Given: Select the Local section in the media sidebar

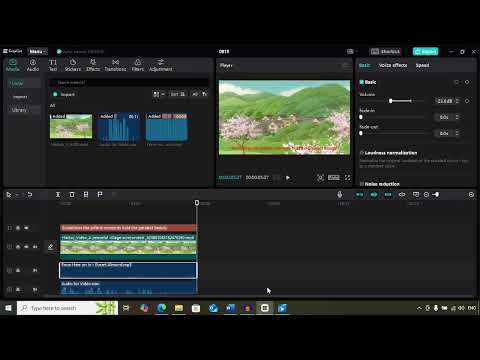Looking at the screenshot, I should (x=24, y=83).
